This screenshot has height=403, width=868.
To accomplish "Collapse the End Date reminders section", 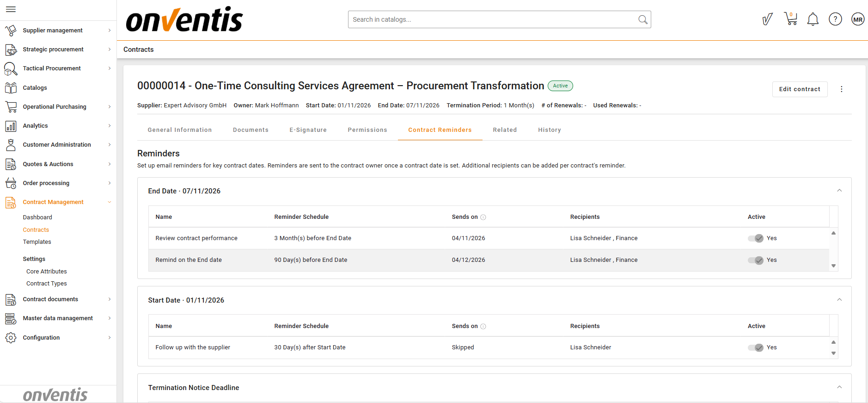I will click(x=839, y=191).
